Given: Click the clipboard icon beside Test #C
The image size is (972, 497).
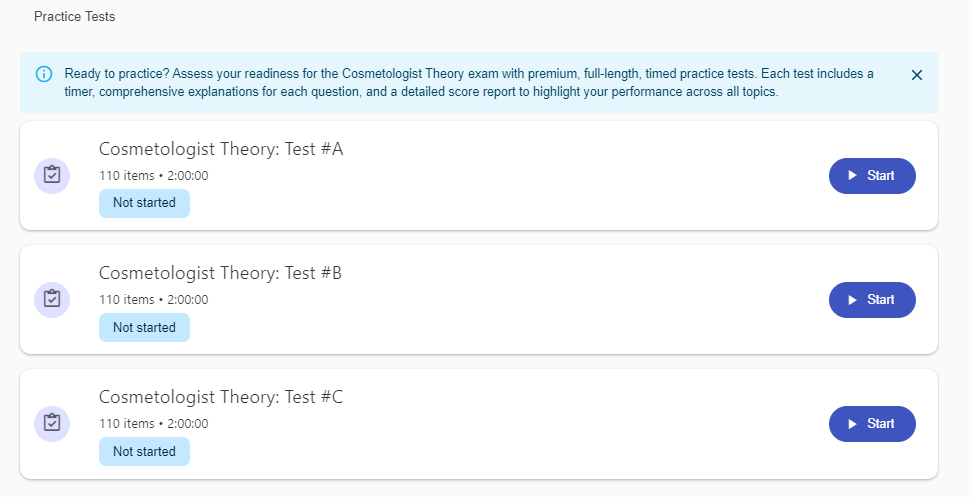Looking at the screenshot, I should tap(52, 423).
